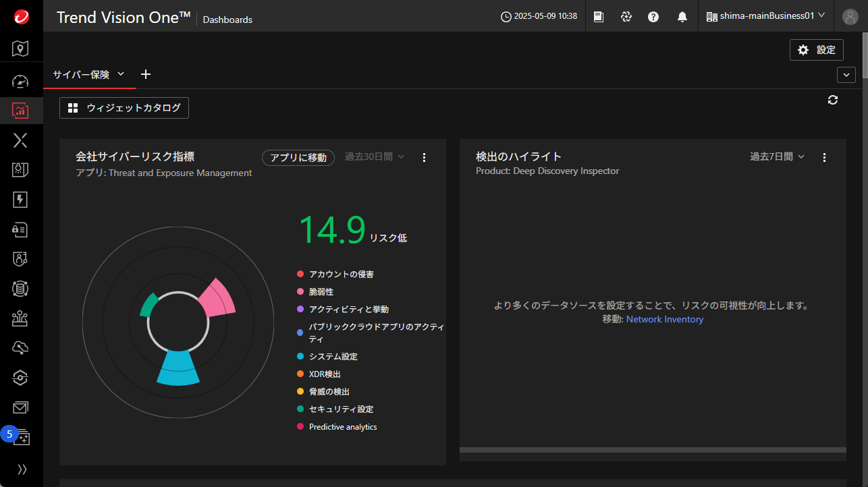Open the swirl assistant icon in top bar

(626, 16)
